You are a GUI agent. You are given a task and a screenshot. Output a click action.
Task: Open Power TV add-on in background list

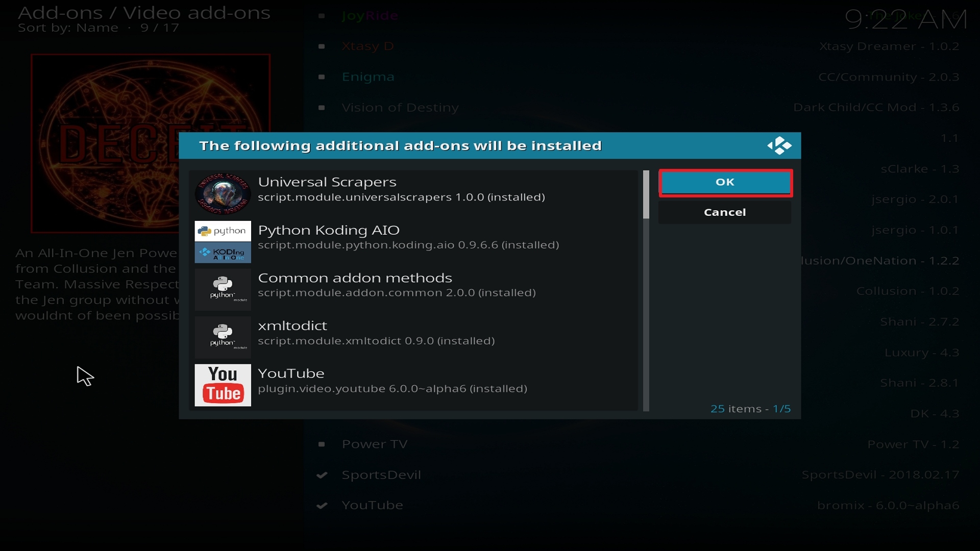click(375, 444)
